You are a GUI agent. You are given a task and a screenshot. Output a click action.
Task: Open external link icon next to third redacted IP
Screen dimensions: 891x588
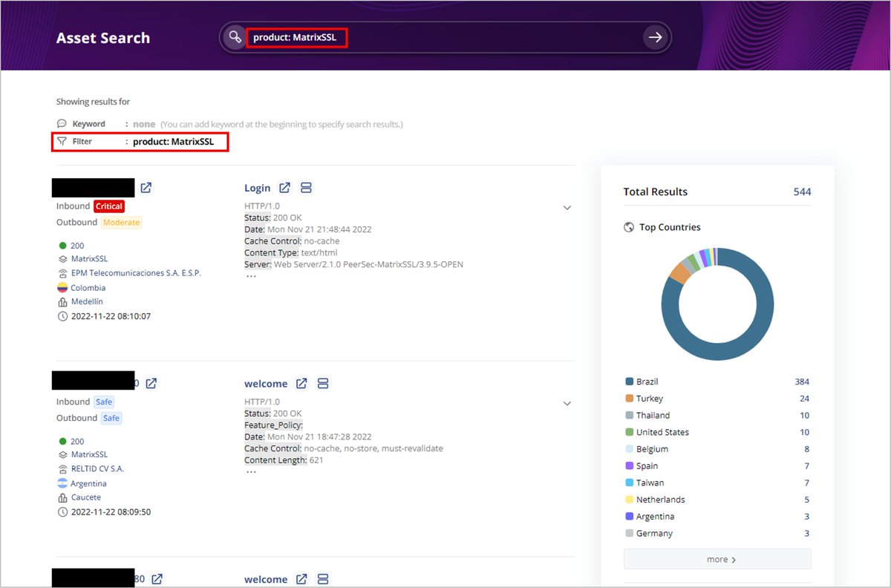coord(157,579)
